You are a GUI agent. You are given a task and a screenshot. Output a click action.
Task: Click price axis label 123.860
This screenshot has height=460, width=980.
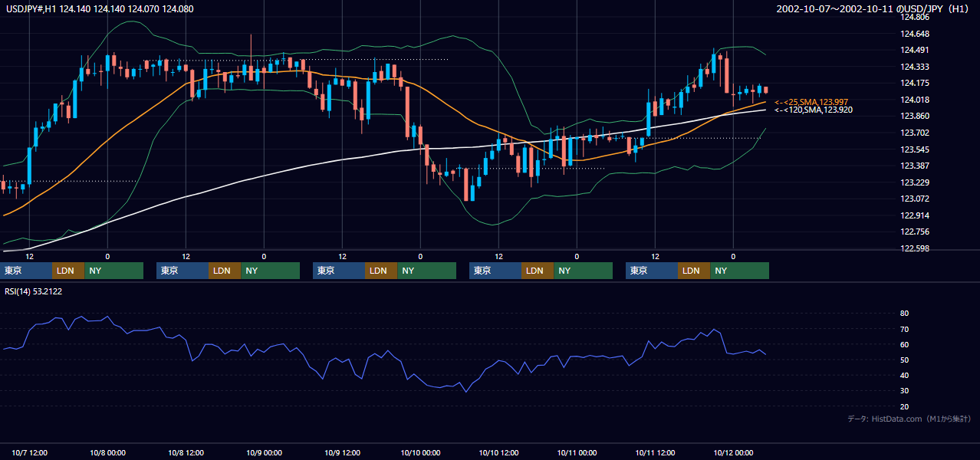pos(914,116)
